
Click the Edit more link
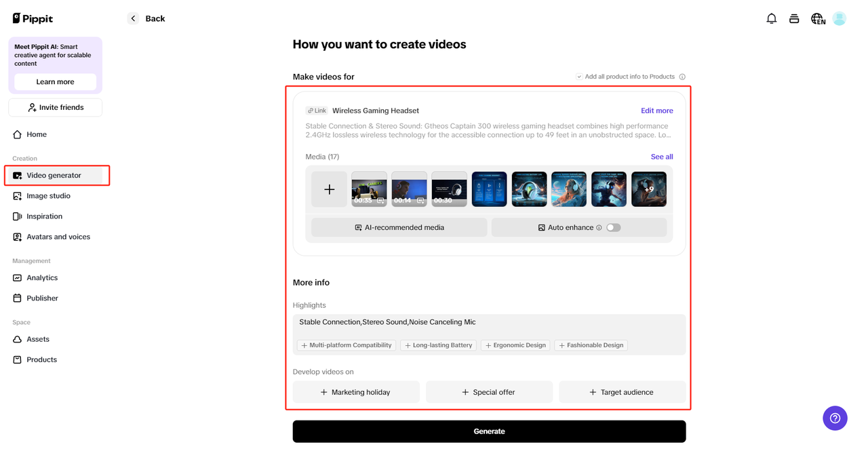click(656, 111)
